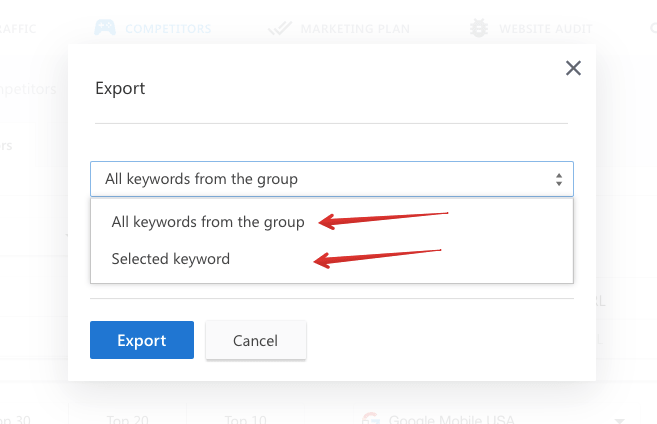Select the Top 20 filter
The width and height of the screenshot is (657, 424).
tap(127, 419)
